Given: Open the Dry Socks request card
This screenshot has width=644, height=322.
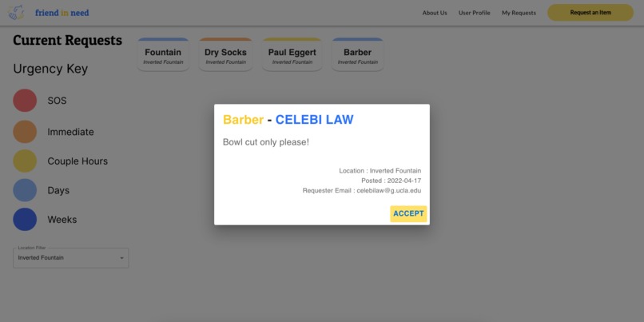Looking at the screenshot, I should pos(225,54).
